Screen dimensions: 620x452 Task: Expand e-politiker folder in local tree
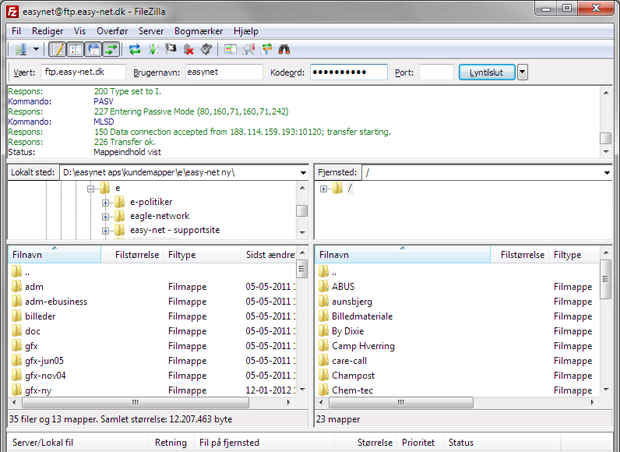click(105, 203)
